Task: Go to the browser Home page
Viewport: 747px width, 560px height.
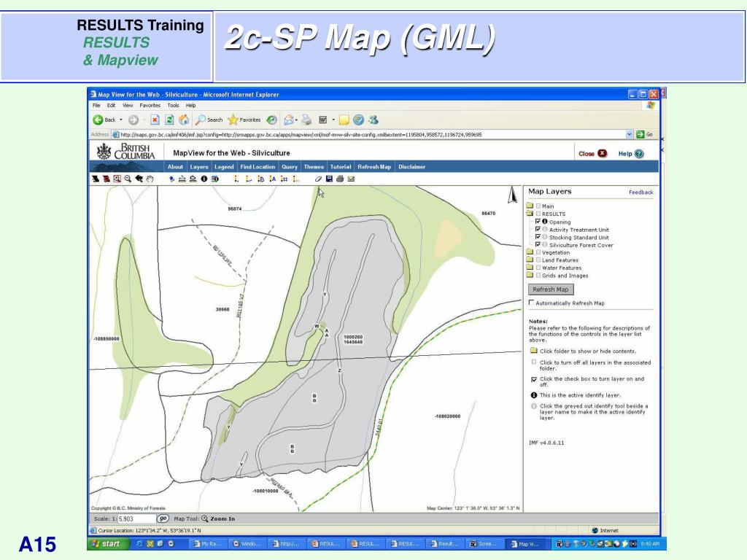Action: (184, 120)
